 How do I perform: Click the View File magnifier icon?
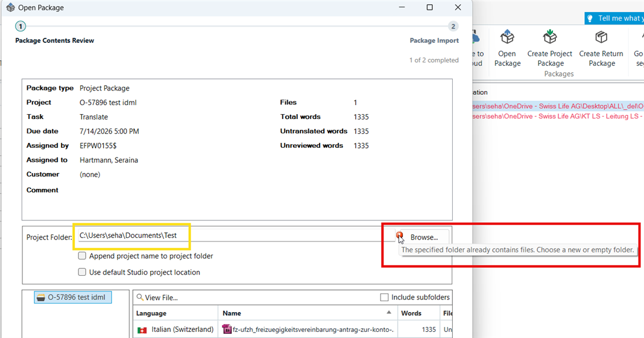pos(140,297)
